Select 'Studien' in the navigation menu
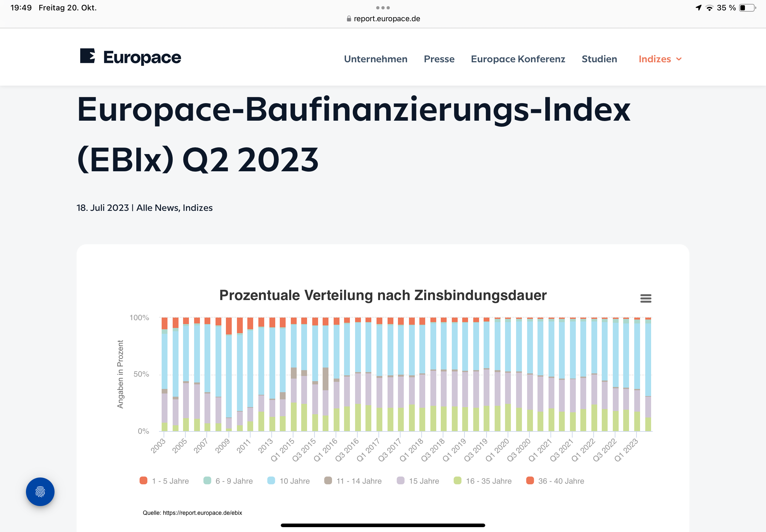 click(x=599, y=59)
